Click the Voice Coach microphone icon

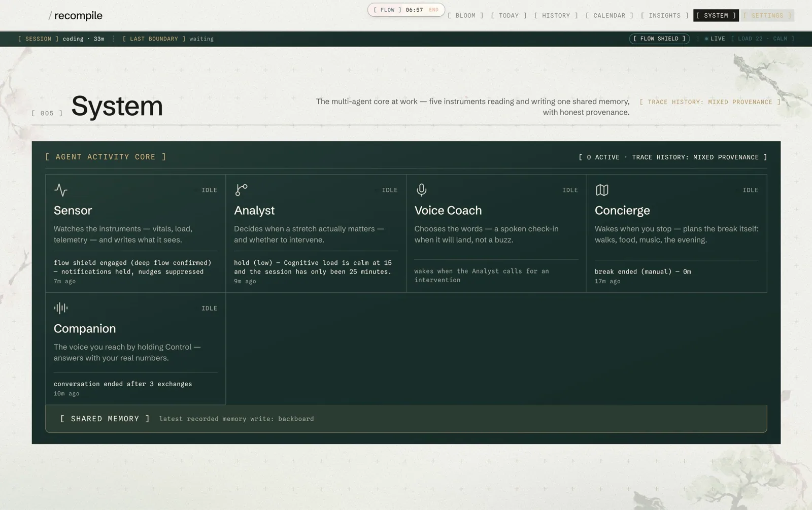tap(422, 190)
